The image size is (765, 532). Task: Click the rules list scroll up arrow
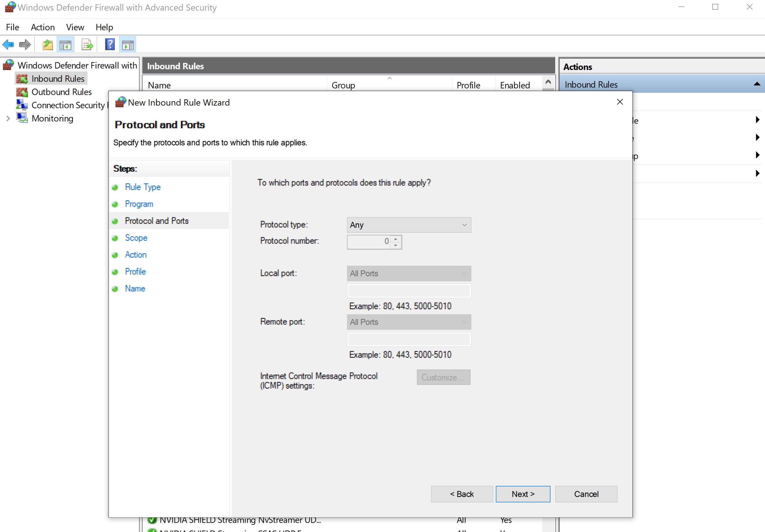click(x=548, y=82)
